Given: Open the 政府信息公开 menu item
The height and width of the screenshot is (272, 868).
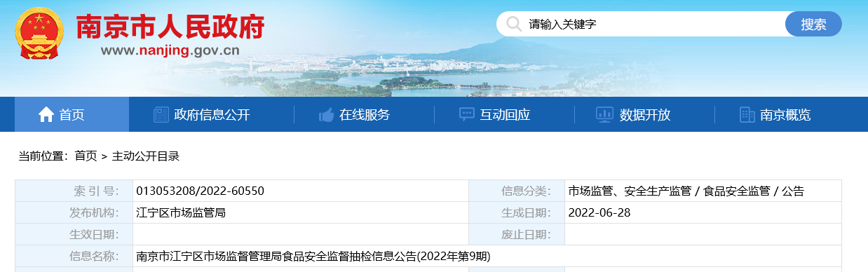Looking at the screenshot, I should pos(212,115).
